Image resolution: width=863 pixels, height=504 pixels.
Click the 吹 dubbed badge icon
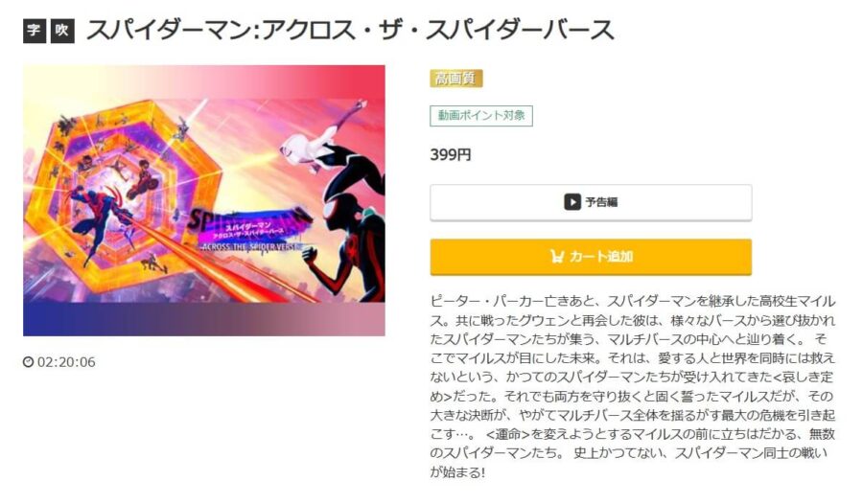click(x=62, y=31)
